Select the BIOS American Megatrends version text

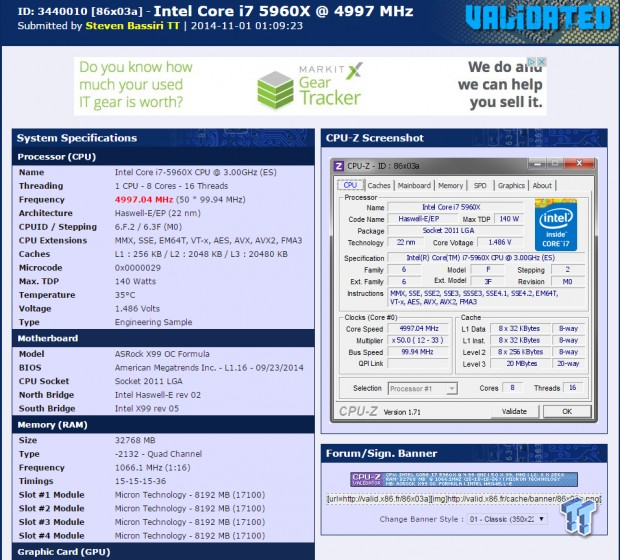point(209,368)
